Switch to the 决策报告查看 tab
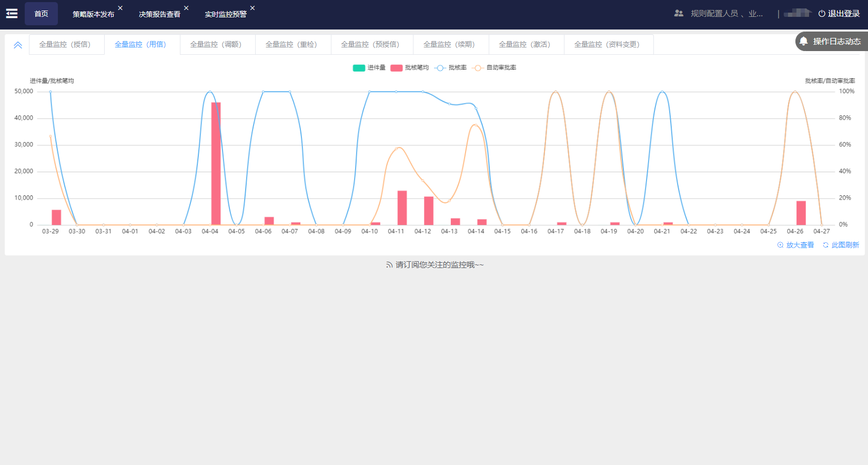This screenshot has width=868, height=465. click(x=159, y=14)
